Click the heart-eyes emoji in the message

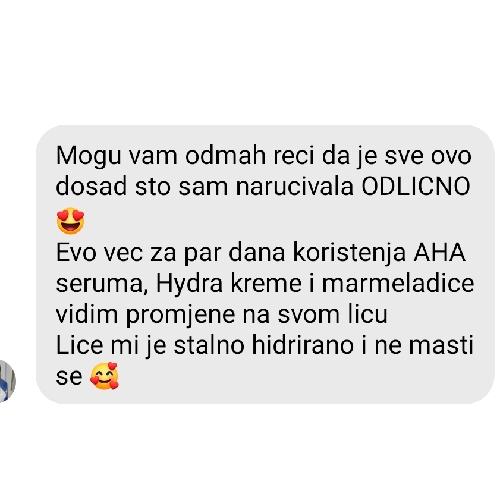pyautogui.click(x=70, y=221)
